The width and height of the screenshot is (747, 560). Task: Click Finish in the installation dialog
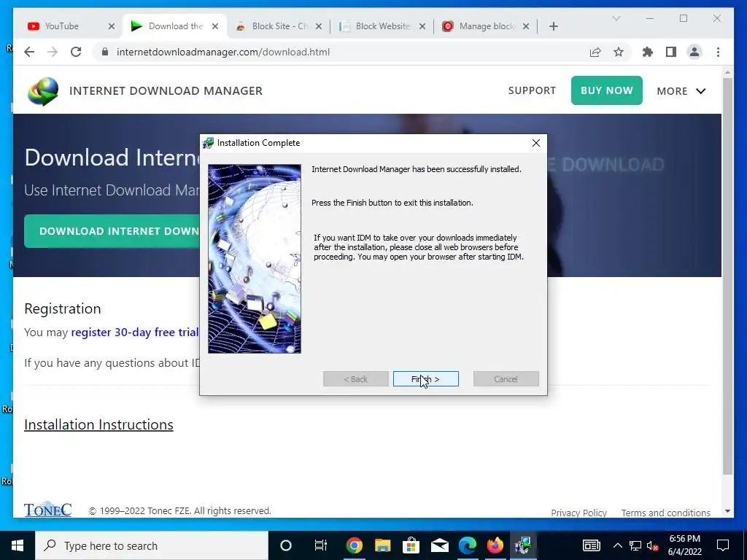pyautogui.click(x=425, y=379)
